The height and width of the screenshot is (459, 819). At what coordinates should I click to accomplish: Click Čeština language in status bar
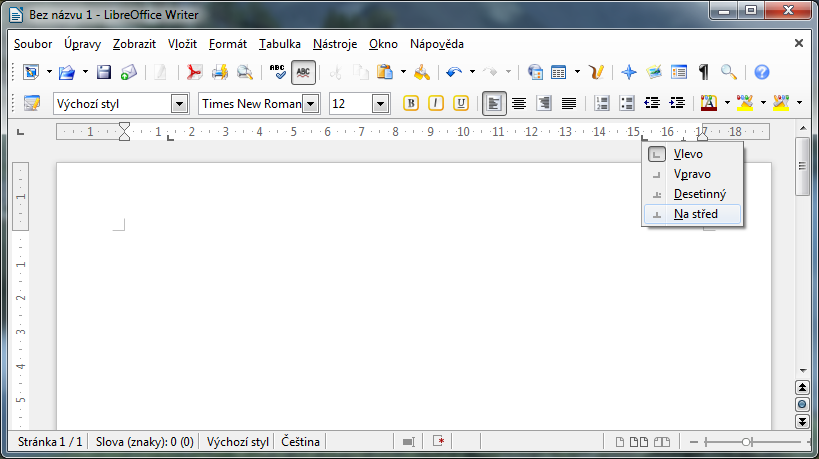pyautogui.click(x=300, y=442)
